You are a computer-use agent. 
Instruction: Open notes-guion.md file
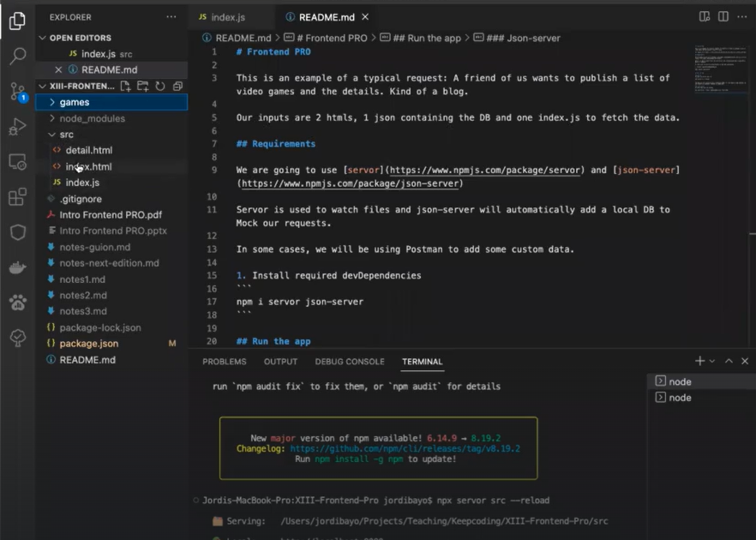111,248
